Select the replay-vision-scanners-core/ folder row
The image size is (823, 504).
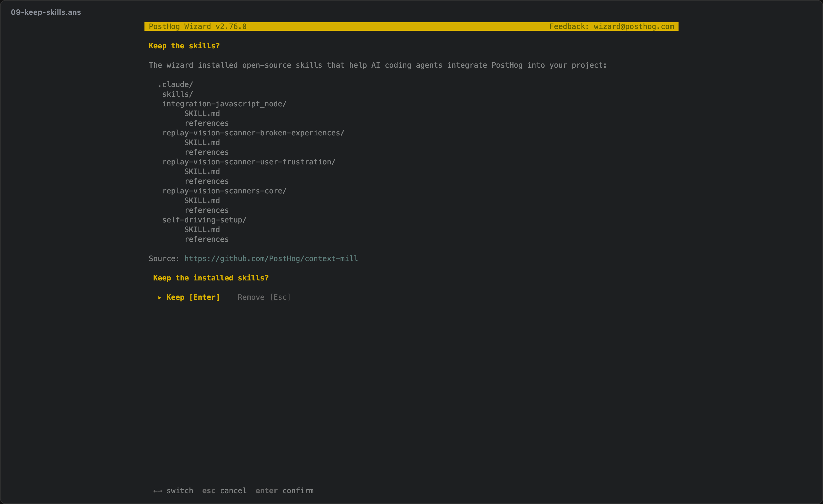coord(224,191)
